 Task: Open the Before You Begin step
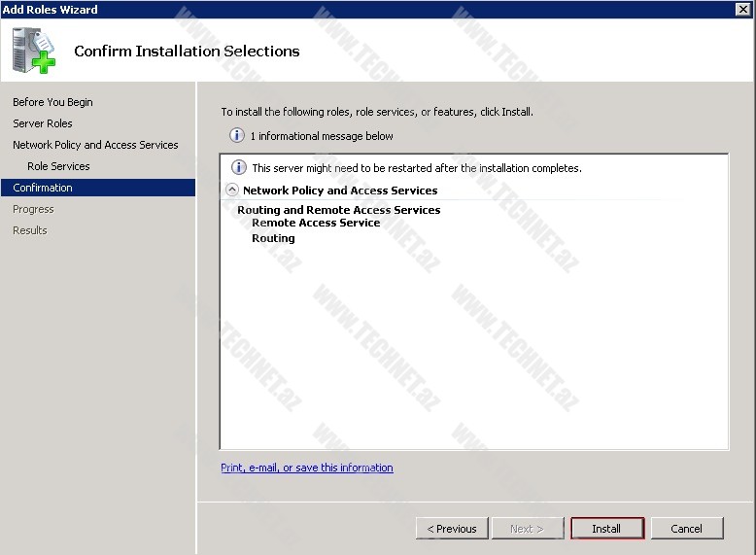[52, 102]
